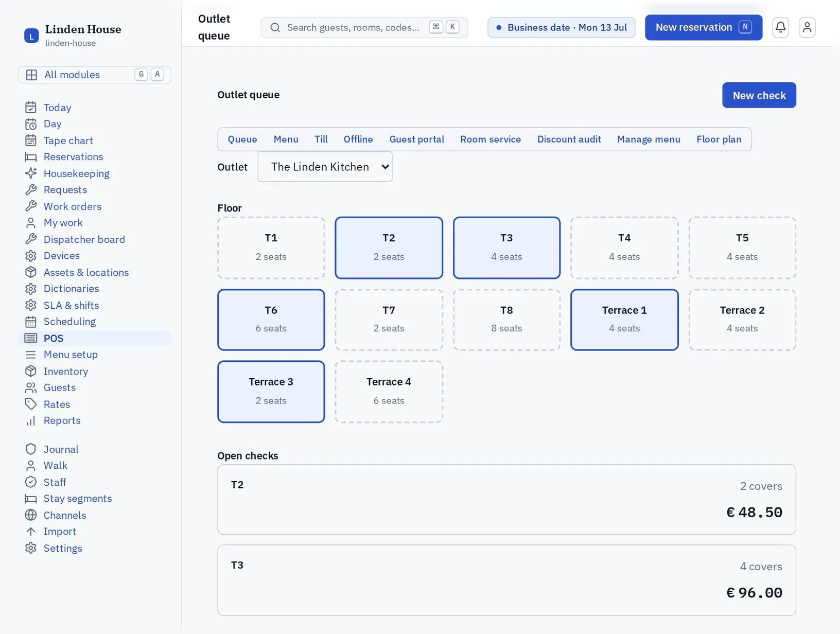
Task: Open All modules switcher
Action: tap(95, 75)
